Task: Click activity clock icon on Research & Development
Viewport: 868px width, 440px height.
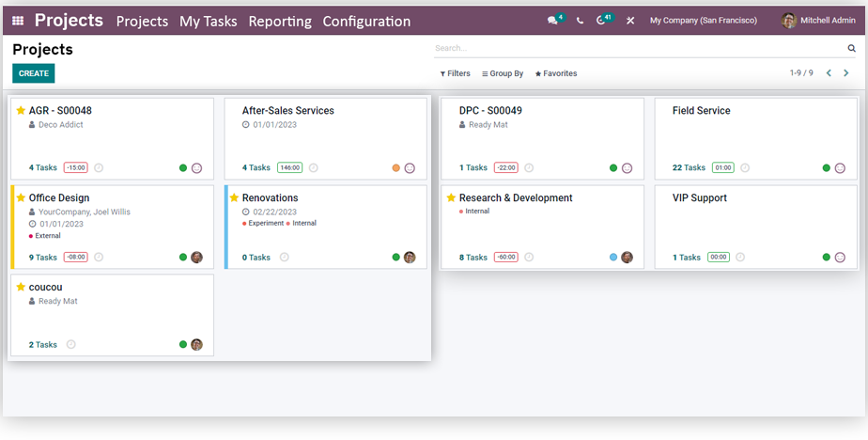Action: [529, 257]
